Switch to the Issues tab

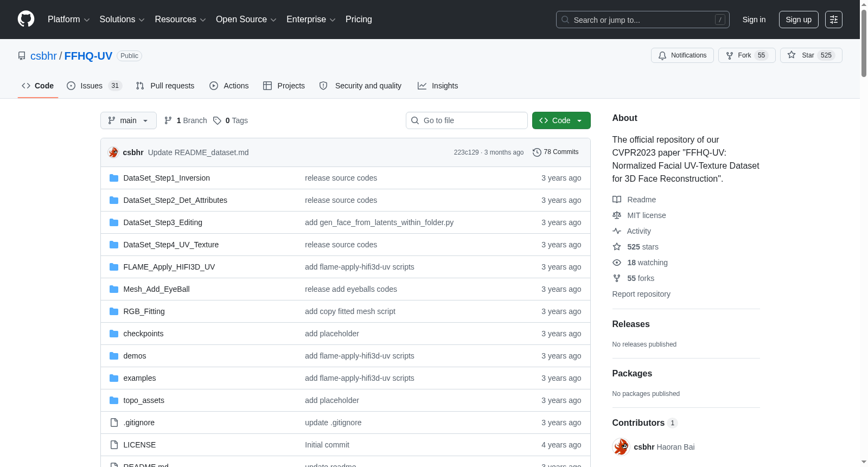(94, 86)
